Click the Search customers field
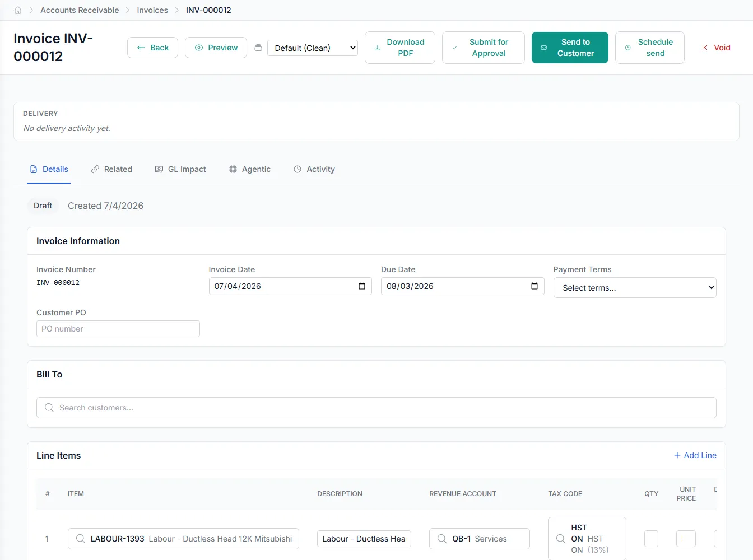The width and height of the screenshot is (753, 560). point(376,408)
